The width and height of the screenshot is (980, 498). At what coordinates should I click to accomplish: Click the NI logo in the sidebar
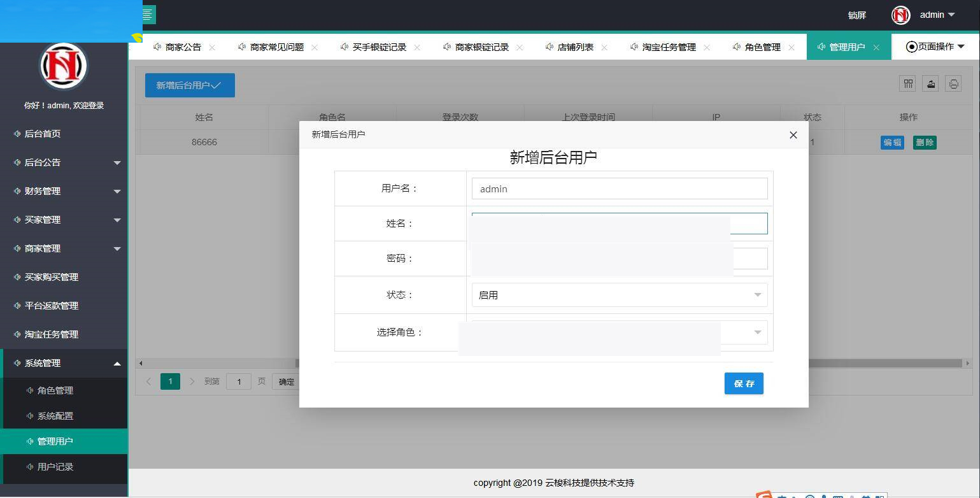point(63,66)
